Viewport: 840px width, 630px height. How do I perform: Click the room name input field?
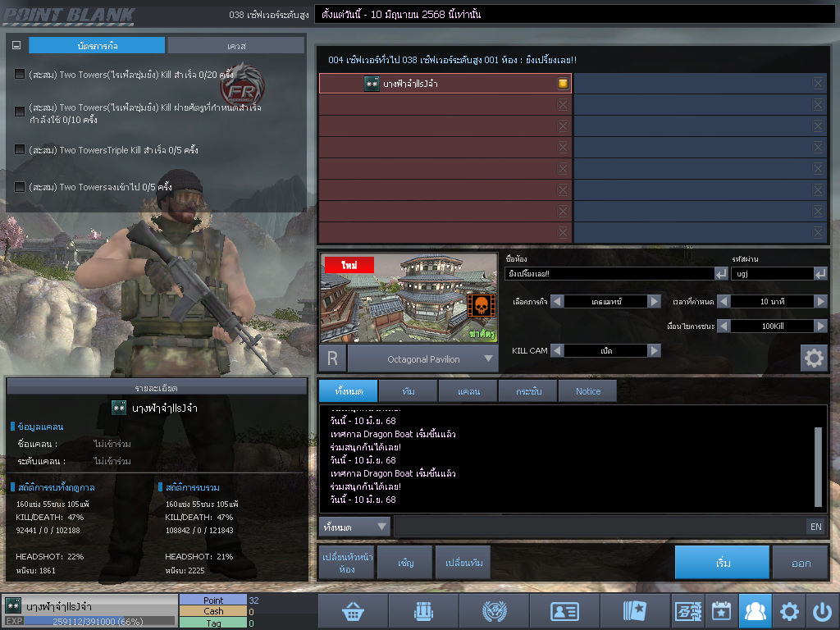point(609,274)
